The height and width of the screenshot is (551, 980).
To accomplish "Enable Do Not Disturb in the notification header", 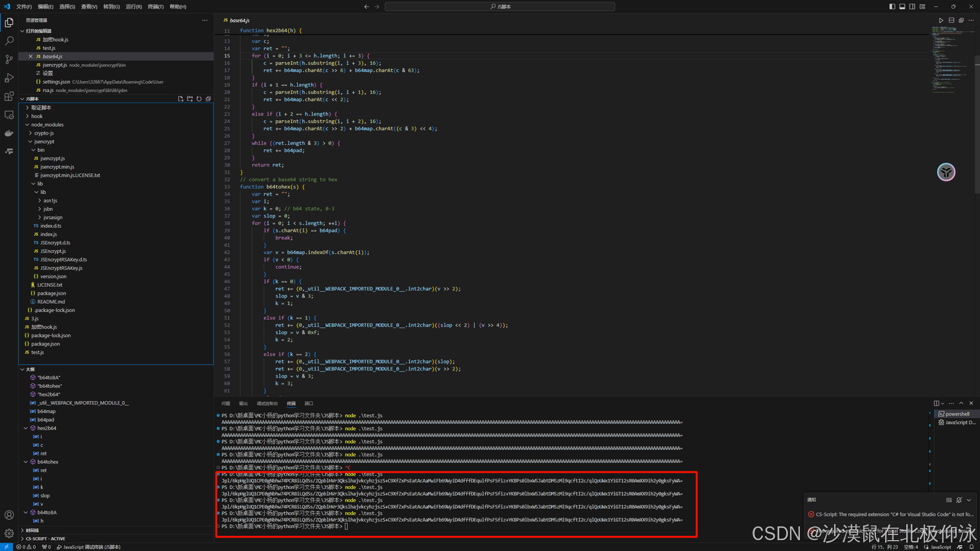I will click(959, 500).
